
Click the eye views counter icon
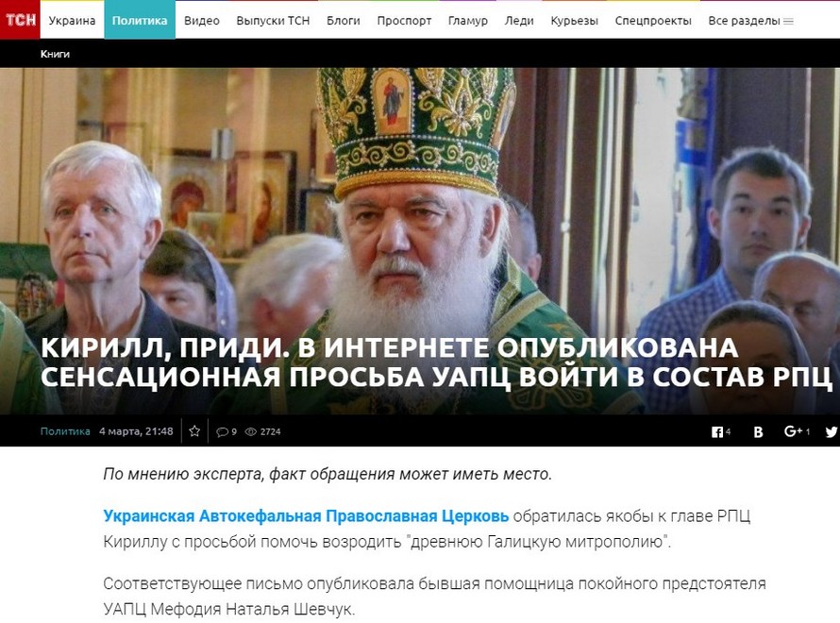click(x=251, y=431)
